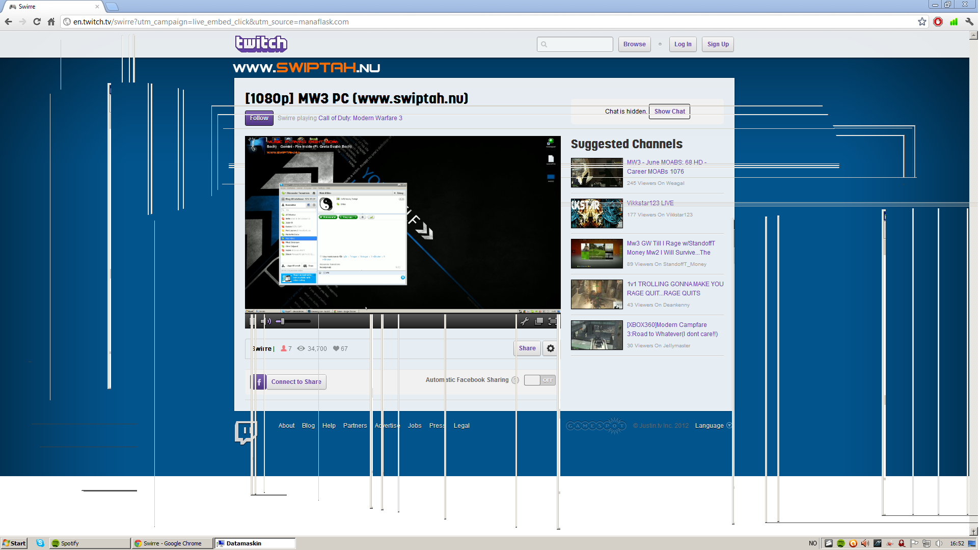This screenshot has width=980, height=550.
Task: Open Call of Duty: Modern Warfare 3 link
Action: 360,118
